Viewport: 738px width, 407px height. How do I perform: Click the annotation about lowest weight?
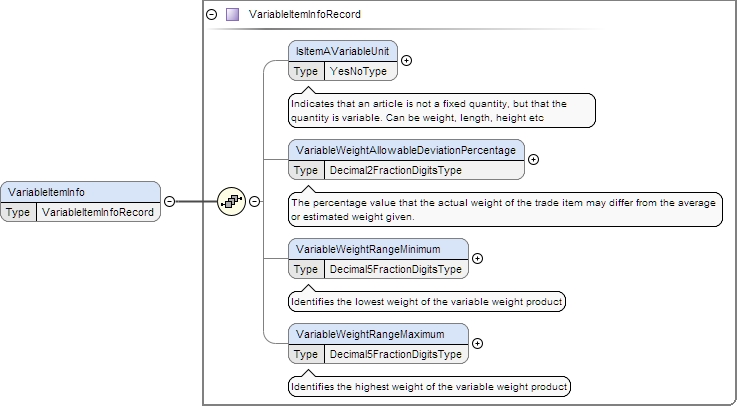pos(427,301)
